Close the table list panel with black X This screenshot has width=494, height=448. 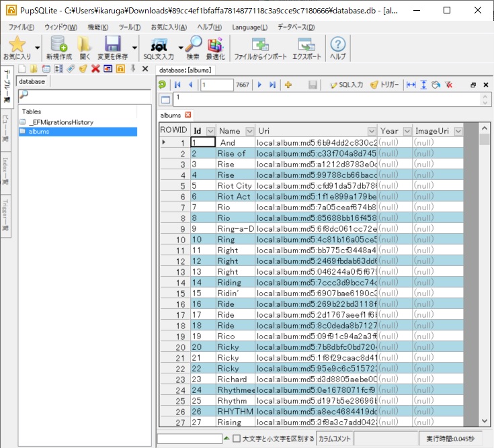click(x=145, y=69)
